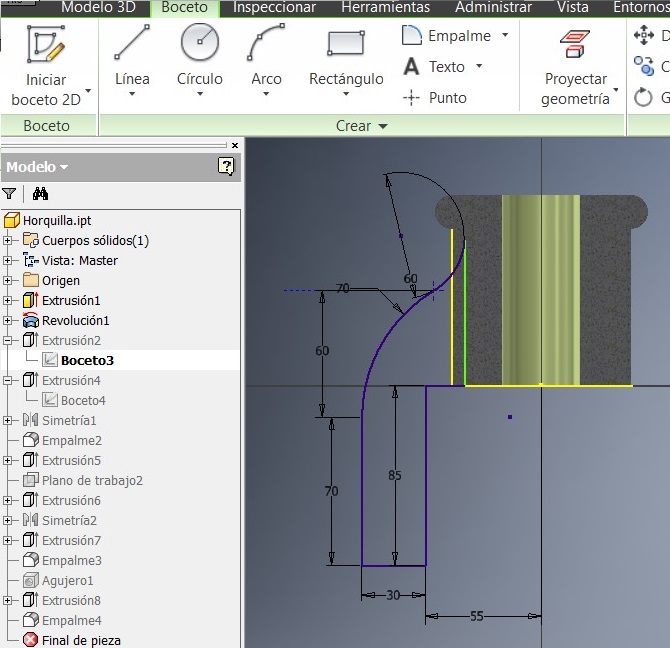Expand the Revolución1 node
Viewport: 670px width, 648px height.
[x=7, y=320]
